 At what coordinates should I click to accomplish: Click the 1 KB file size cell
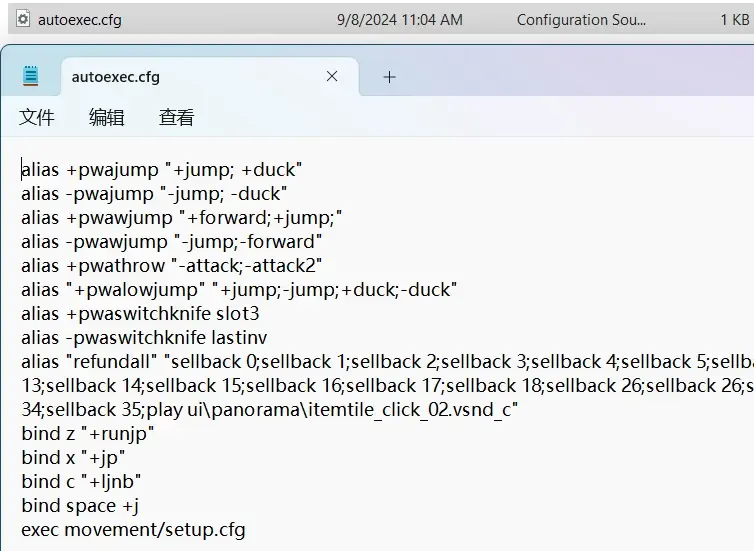pyautogui.click(x=734, y=19)
